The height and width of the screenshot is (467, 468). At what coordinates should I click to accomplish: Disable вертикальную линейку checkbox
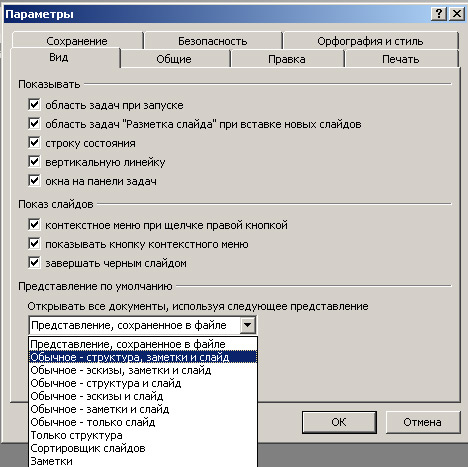(x=34, y=162)
